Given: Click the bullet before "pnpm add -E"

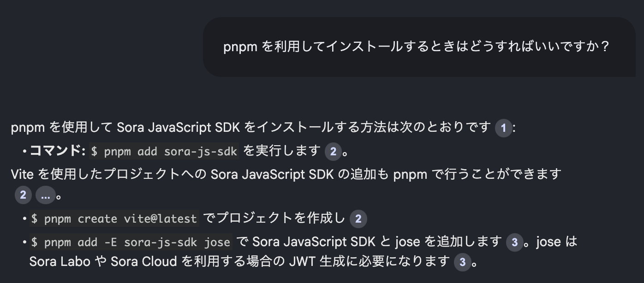Looking at the screenshot, I should [x=24, y=242].
